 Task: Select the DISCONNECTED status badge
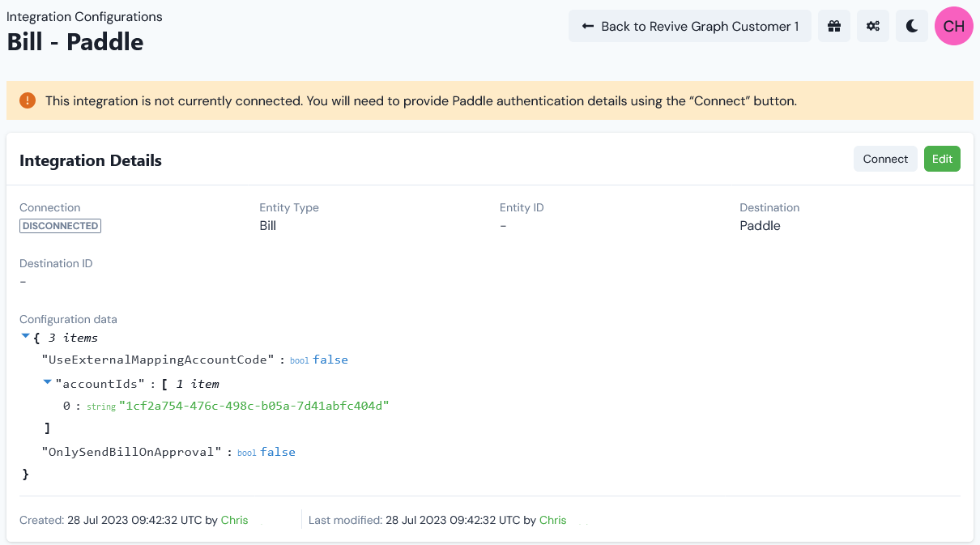[61, 226]
